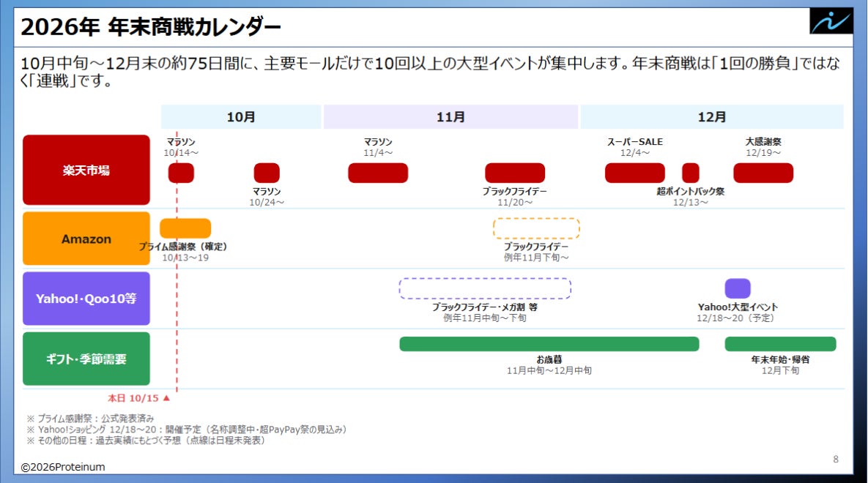
Task: Click the date text 11/4～
Action: [378, 153]
